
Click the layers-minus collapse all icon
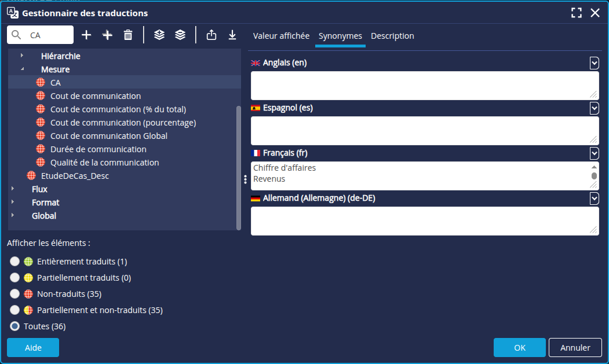tap(180, 35)
